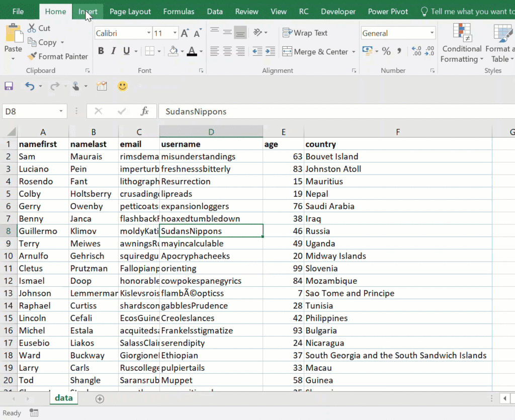Click the Name Box showing D8

click(30, 111)
